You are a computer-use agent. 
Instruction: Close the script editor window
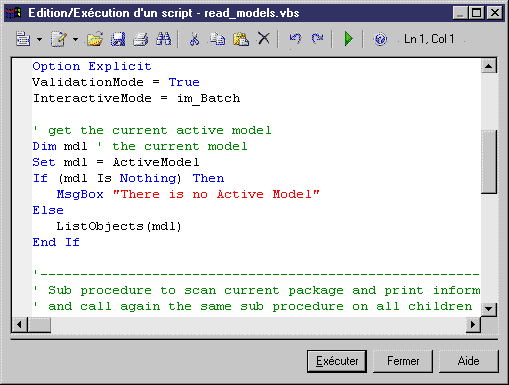[x=495, y=13]
